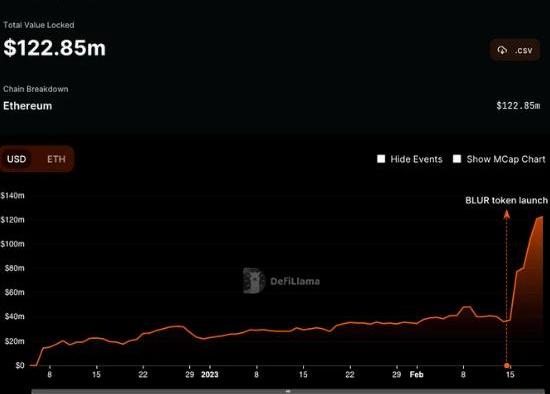
Task: Switch chart denomination to USD
Action: click(x=16, y=159)
